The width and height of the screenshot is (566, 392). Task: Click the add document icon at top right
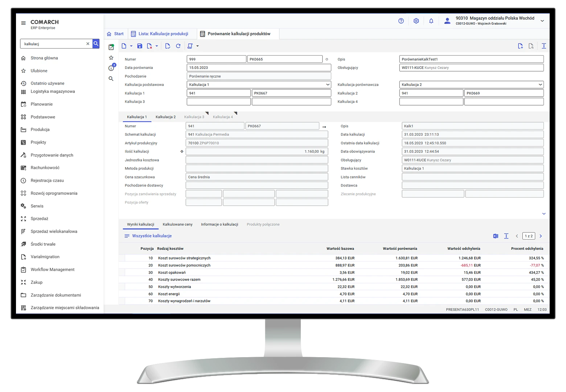[520, 46]
